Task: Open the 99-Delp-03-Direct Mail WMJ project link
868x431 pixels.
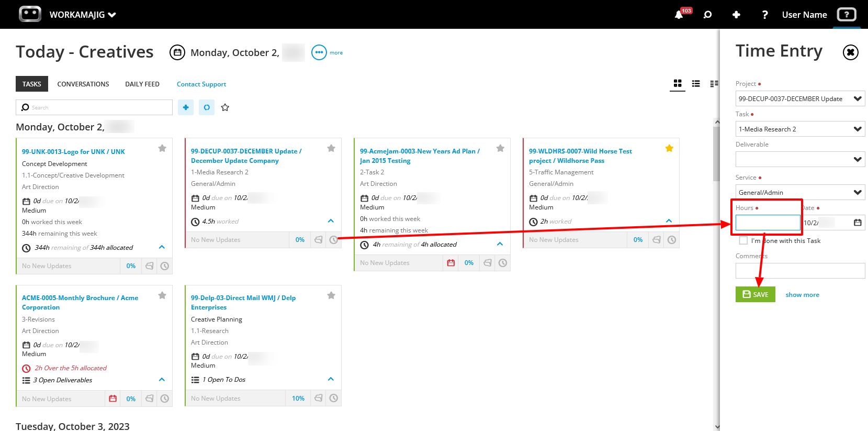Action: pos(243,303)
